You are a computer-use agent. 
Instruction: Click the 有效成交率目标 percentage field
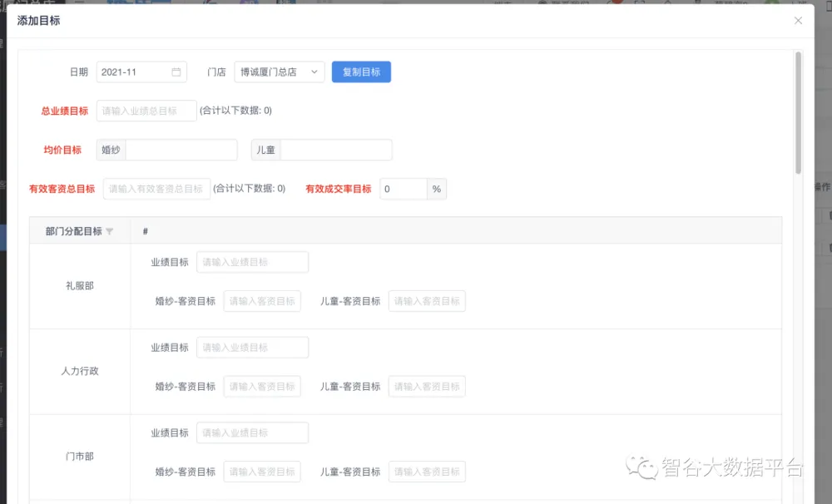(x=404, y=189)
